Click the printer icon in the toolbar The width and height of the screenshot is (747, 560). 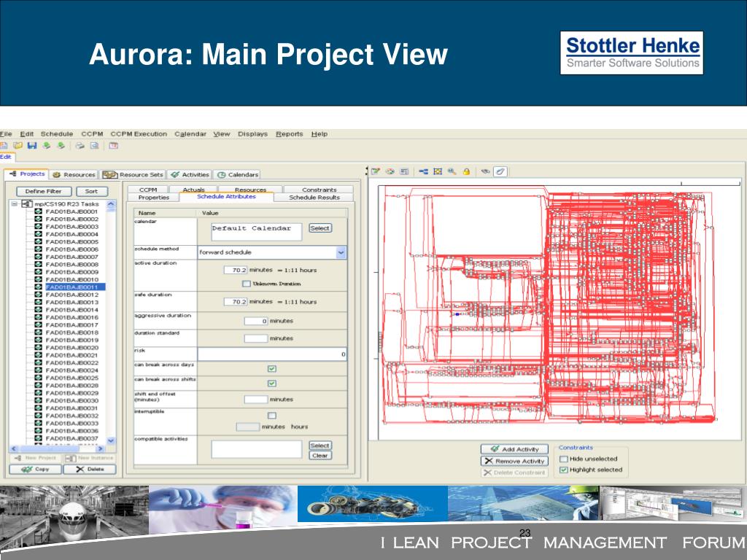point(80,146)
